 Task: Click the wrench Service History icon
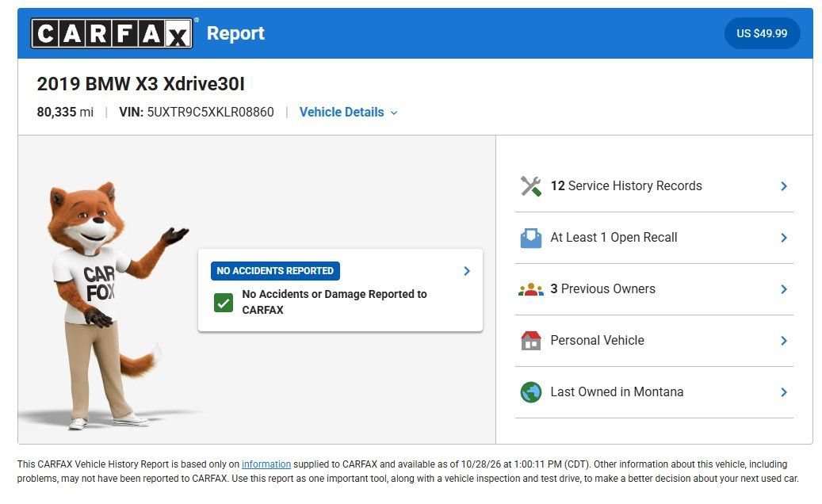coord(530,186)
